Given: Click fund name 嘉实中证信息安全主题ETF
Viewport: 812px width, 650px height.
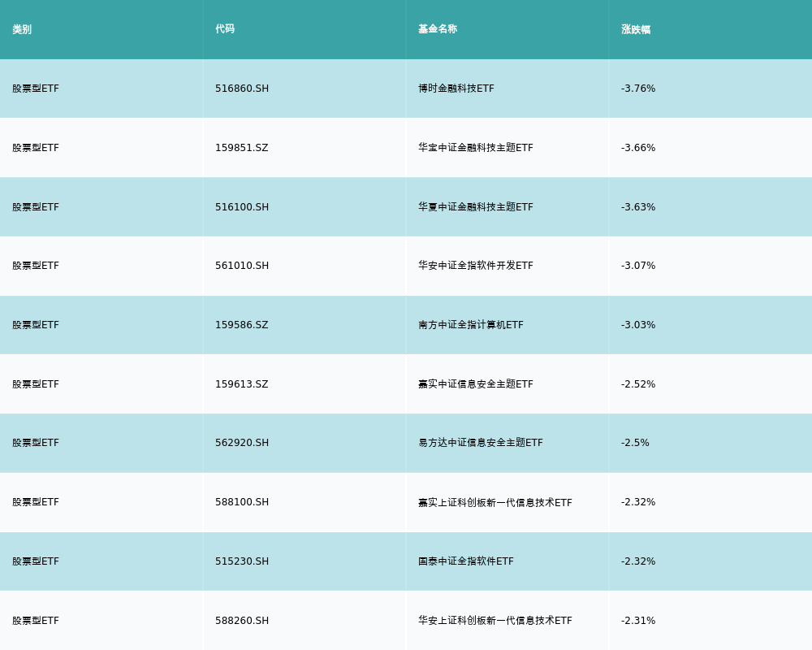Looking at the screenshot, I should click(475, 384).
